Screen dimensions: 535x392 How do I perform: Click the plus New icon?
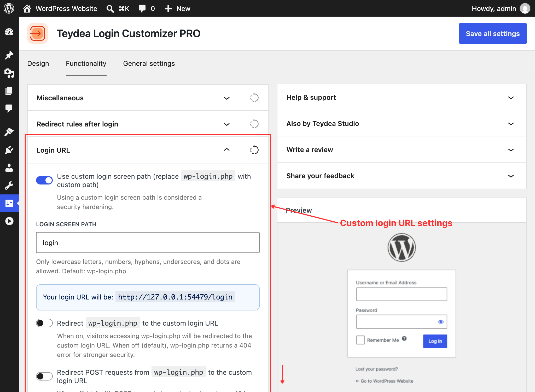(x=168, y=9)
